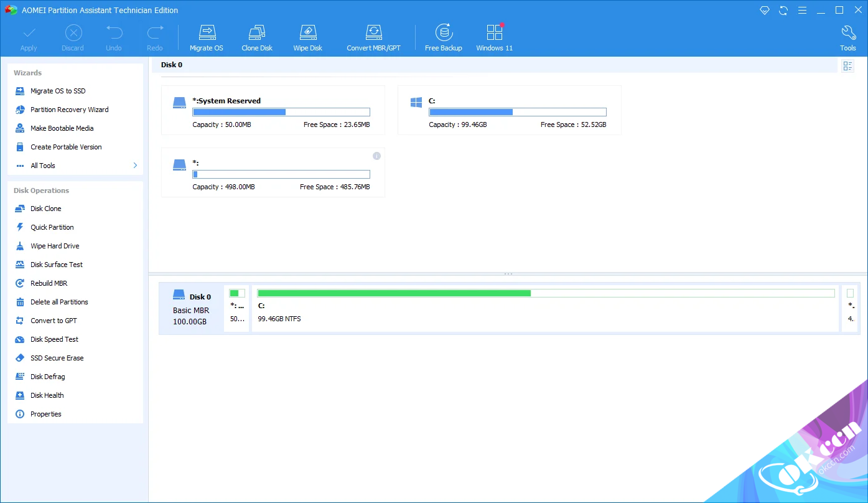
Task: Select the Wipe Disk toolbar icon
Action: coord(308,38)
